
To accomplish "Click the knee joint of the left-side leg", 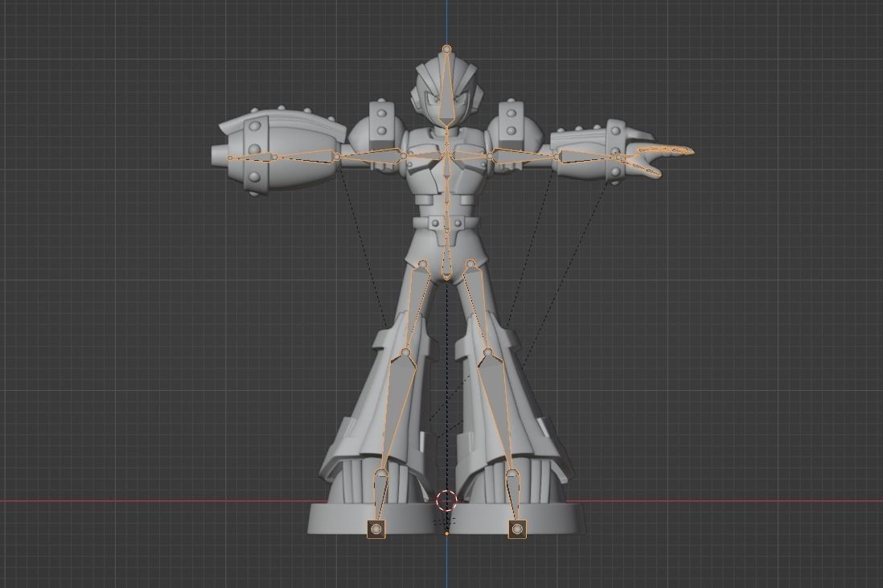I will click(405, 352).
